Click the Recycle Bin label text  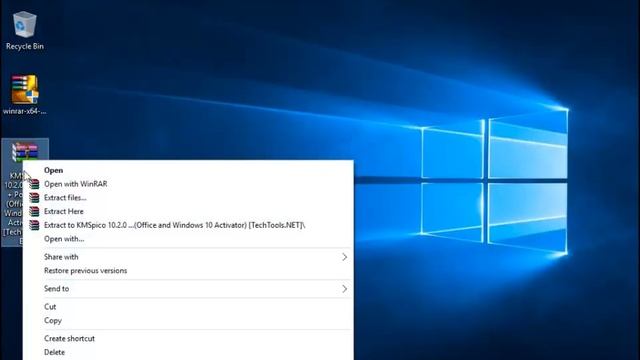click(x=25, y=47)
